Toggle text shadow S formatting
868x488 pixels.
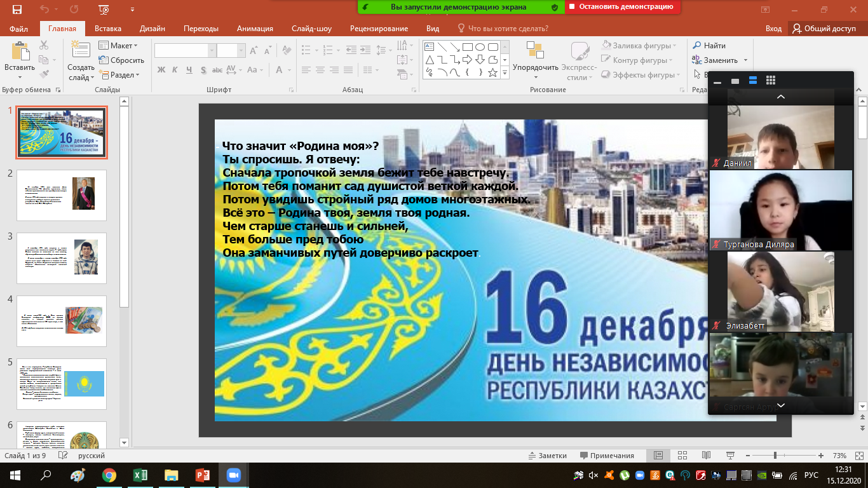pos(203,70)
